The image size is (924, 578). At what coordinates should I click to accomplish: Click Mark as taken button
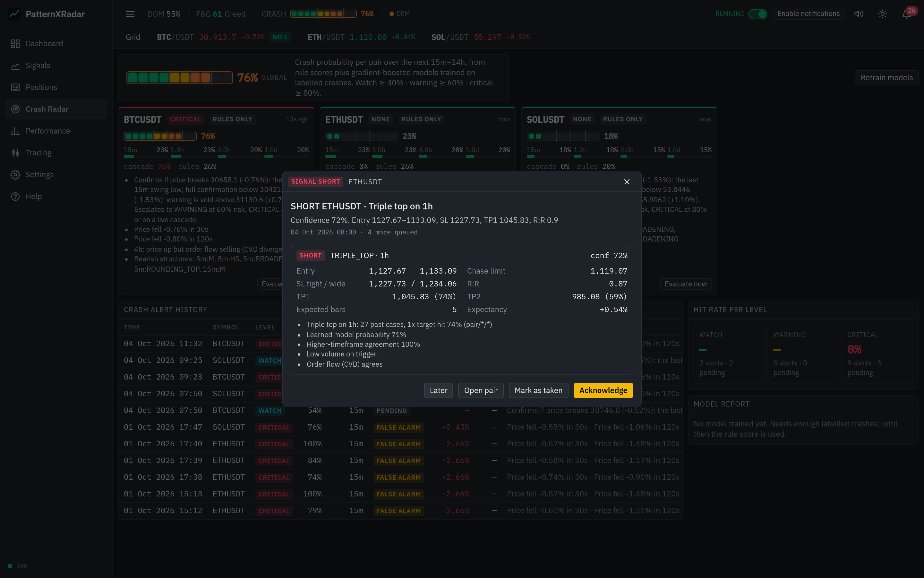click(x=538, y=390)
